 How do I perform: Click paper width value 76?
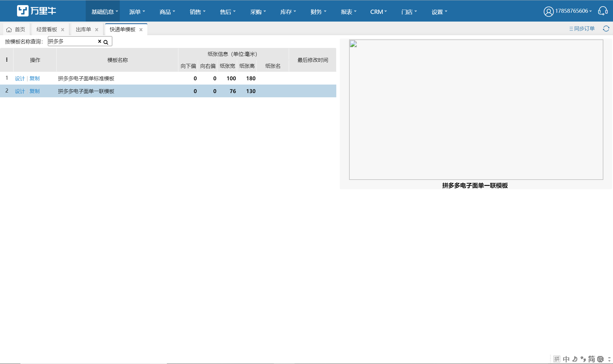[x=233, y=91]
